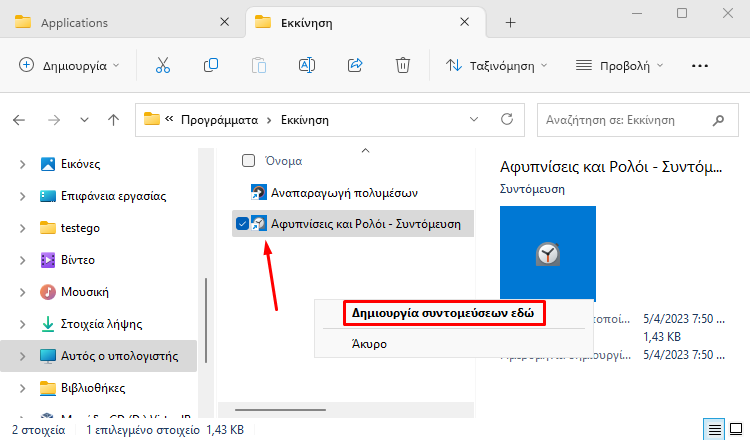750x440 pixels.
Task: Click the Αναπαραγωγή πολυμέσων shortcut icon
Action: coord(259,192)
